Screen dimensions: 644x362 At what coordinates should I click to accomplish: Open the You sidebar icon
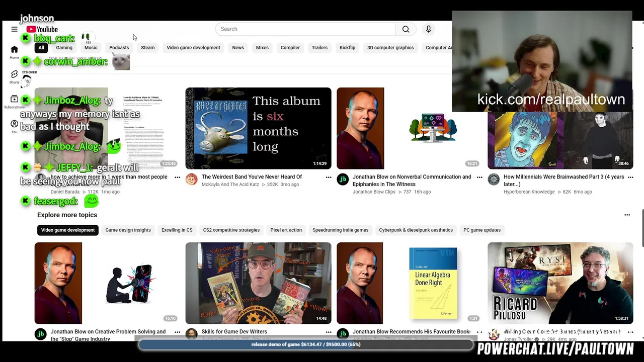(14, 126)
